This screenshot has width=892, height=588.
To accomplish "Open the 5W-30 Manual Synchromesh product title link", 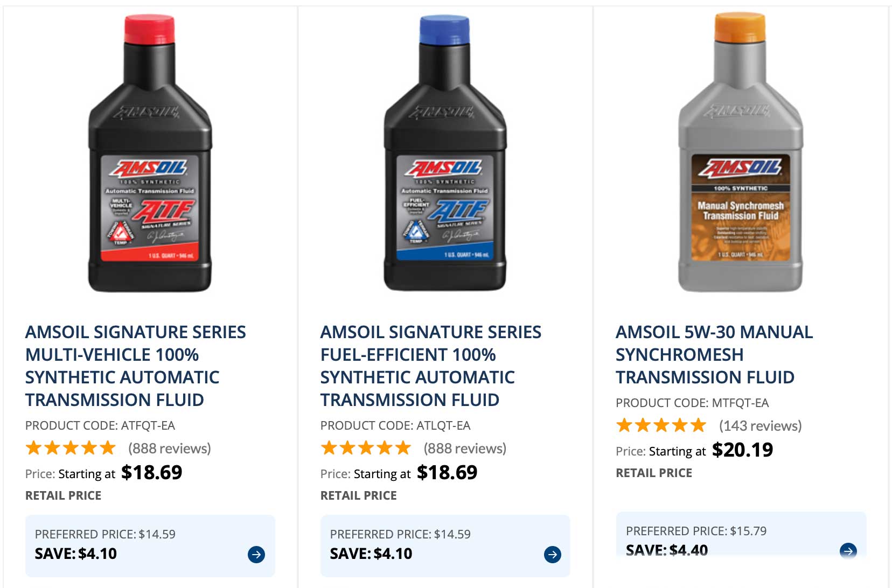I will (x=714, y=354).
